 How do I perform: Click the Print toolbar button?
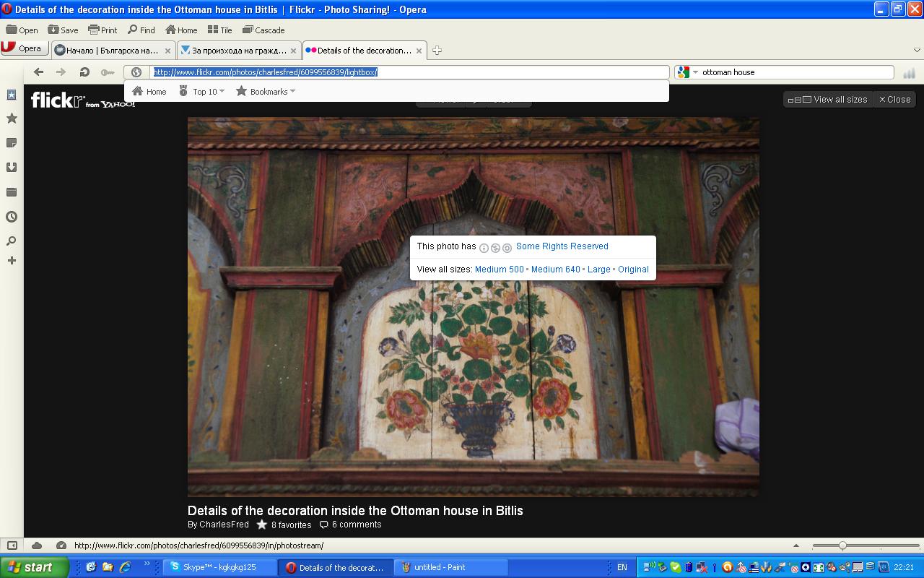pyautogui.click(x=103, y=30)
